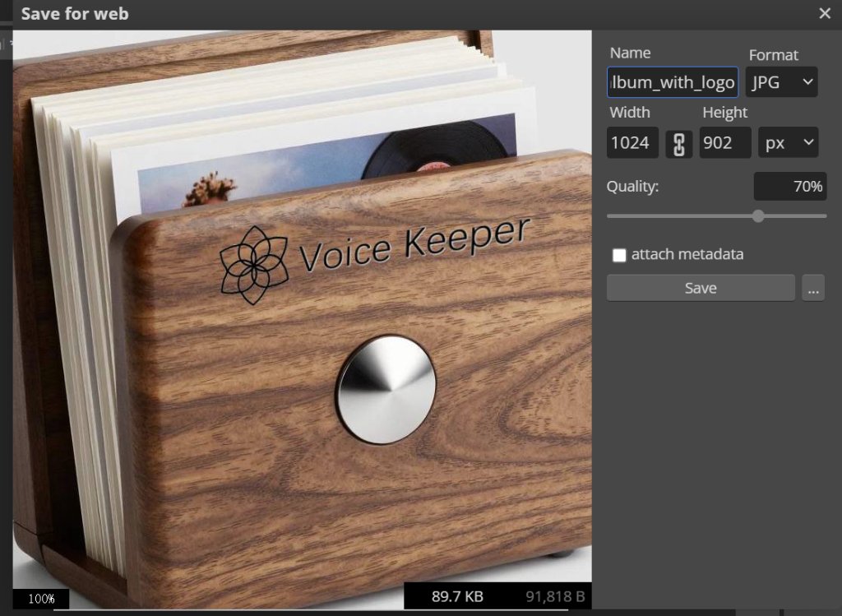
Task: Open the Format dropdown showing JPG
Action: pyautogui.click(x=781, y=82)
